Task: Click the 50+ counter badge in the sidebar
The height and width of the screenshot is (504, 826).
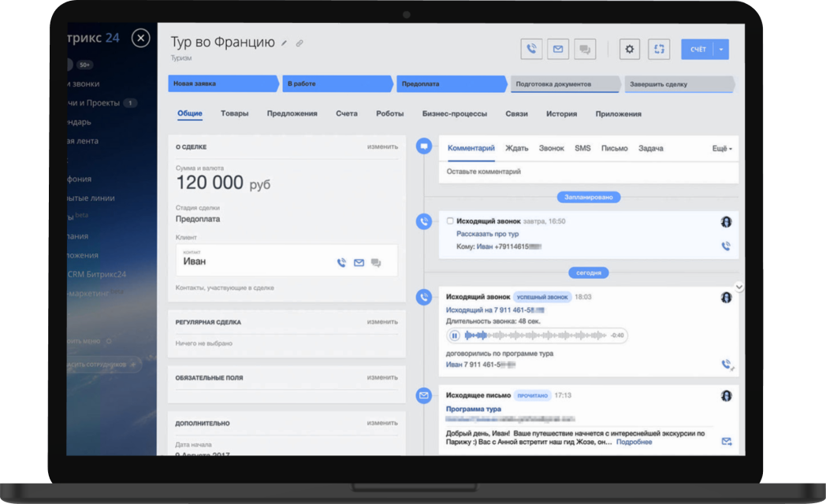Action: [x=85, y=65]
